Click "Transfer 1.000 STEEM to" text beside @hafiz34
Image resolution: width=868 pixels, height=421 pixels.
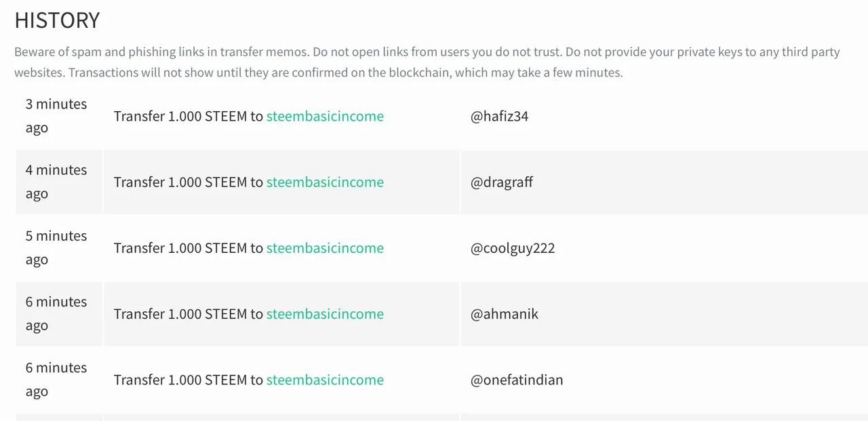pos(189,117)
